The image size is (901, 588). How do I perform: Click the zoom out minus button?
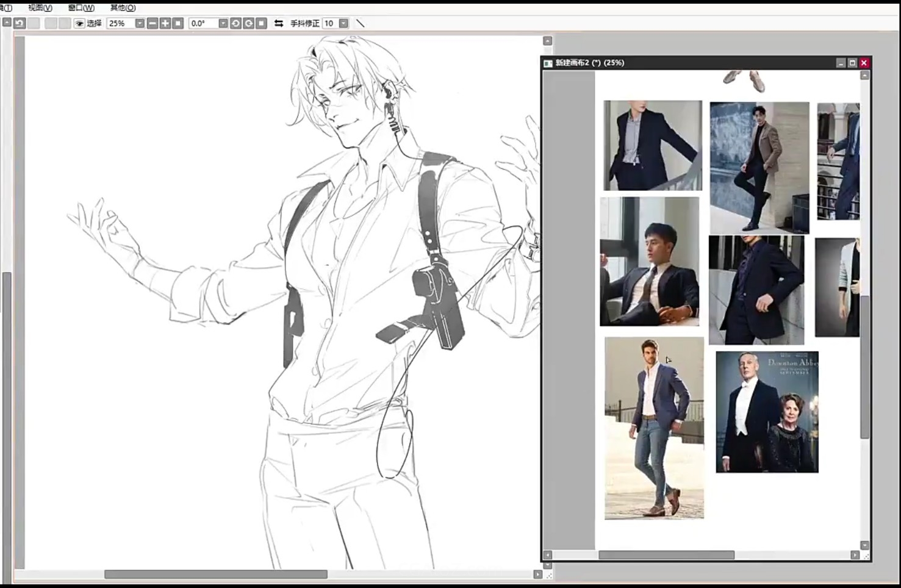153,23
